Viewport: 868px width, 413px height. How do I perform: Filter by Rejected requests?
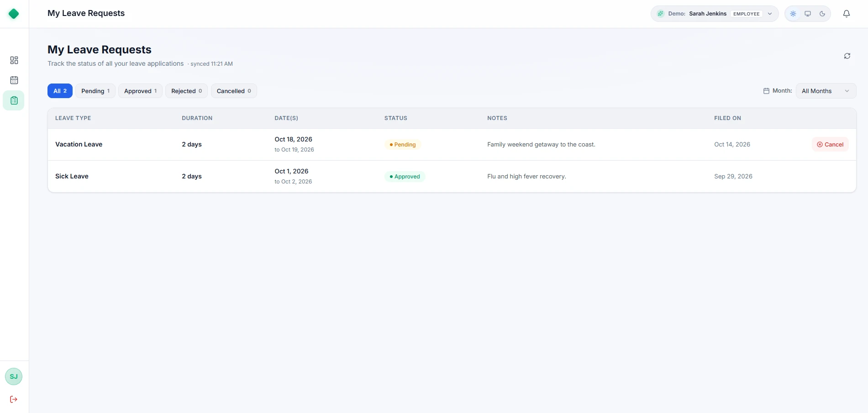tap(186, 91)
